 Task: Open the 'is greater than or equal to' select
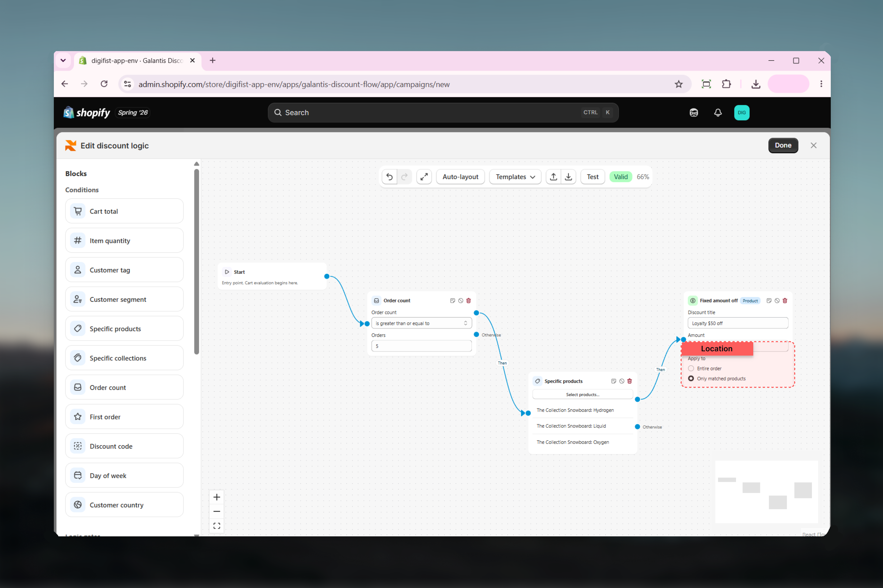[x=421, y=323]
